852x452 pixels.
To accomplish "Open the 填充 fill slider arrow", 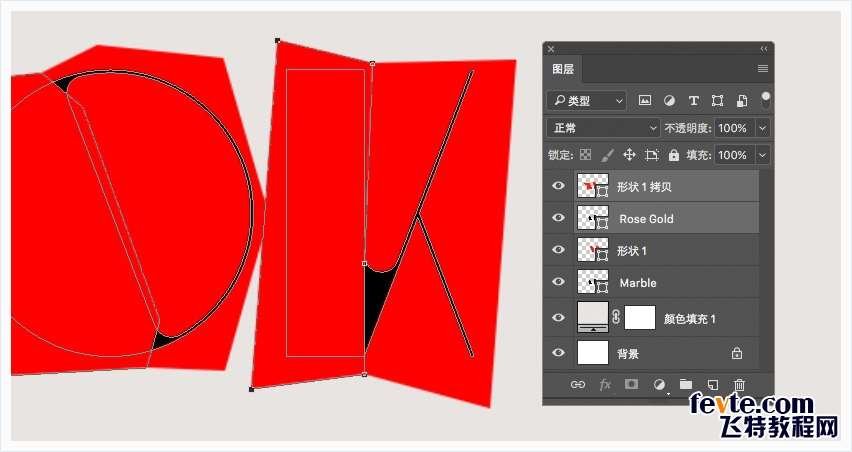I will [x=763, y=155].
